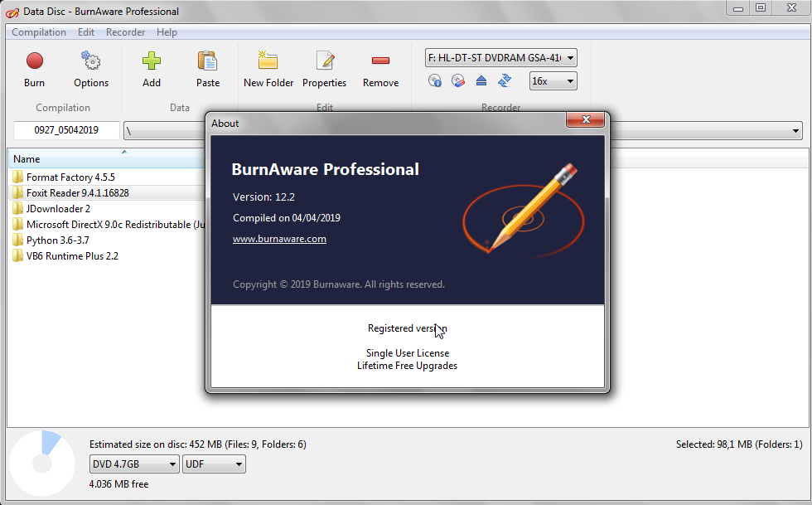Refresh the recorder drive list icon

(505, 81)
